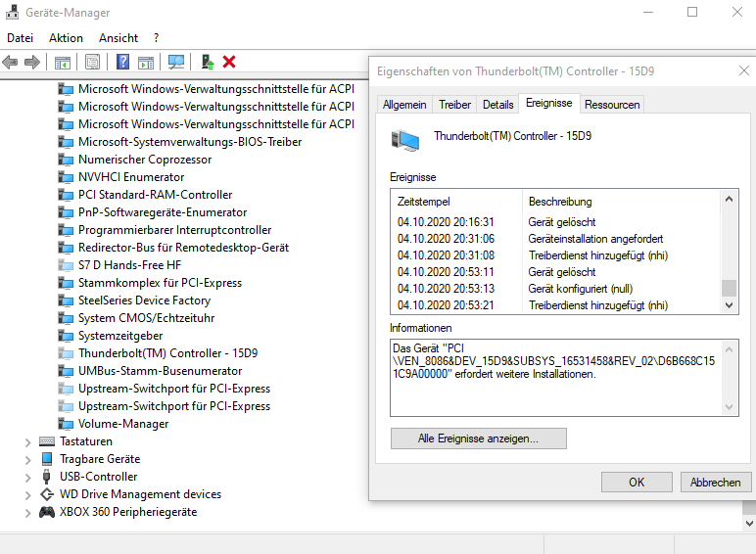
Task: Click the events list scroll-up arrow
Action: pos(729,199)
